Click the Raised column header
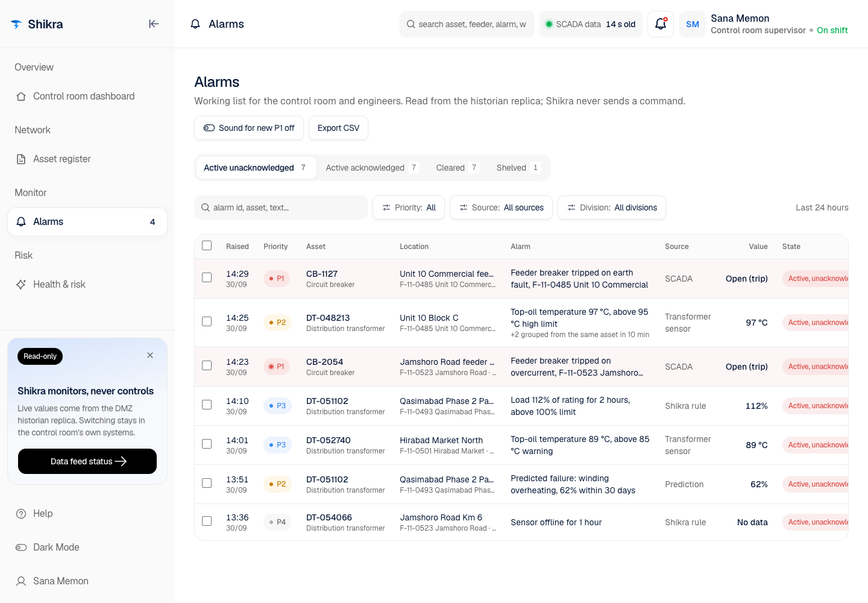The width and height of the screenshot is (868, 603). pyautogui.click(x=237, y=247)
